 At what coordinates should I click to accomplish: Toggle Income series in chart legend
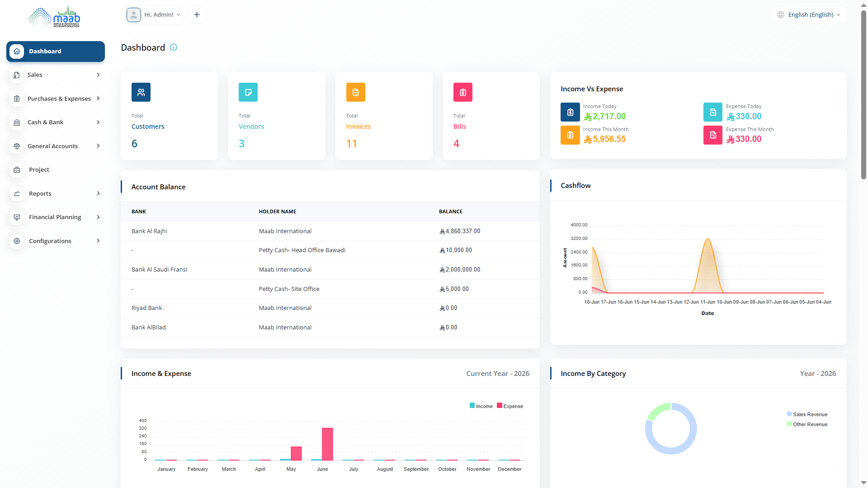tap(481, 406)
